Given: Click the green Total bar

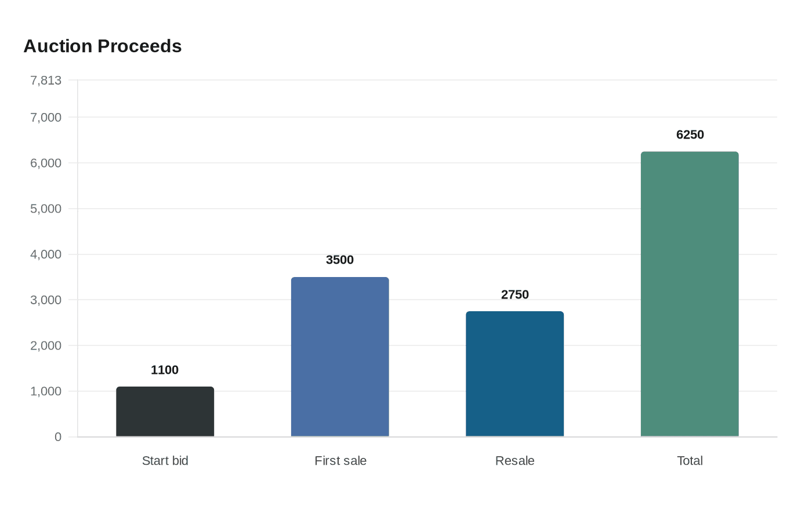Looking at the screenshot, I should [690, 294].
